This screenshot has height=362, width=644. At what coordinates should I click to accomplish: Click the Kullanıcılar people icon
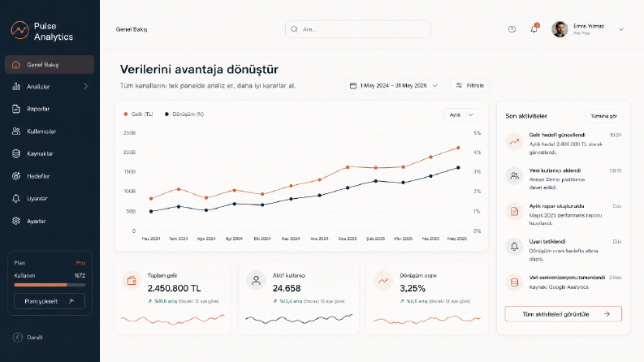pos(16,131)
